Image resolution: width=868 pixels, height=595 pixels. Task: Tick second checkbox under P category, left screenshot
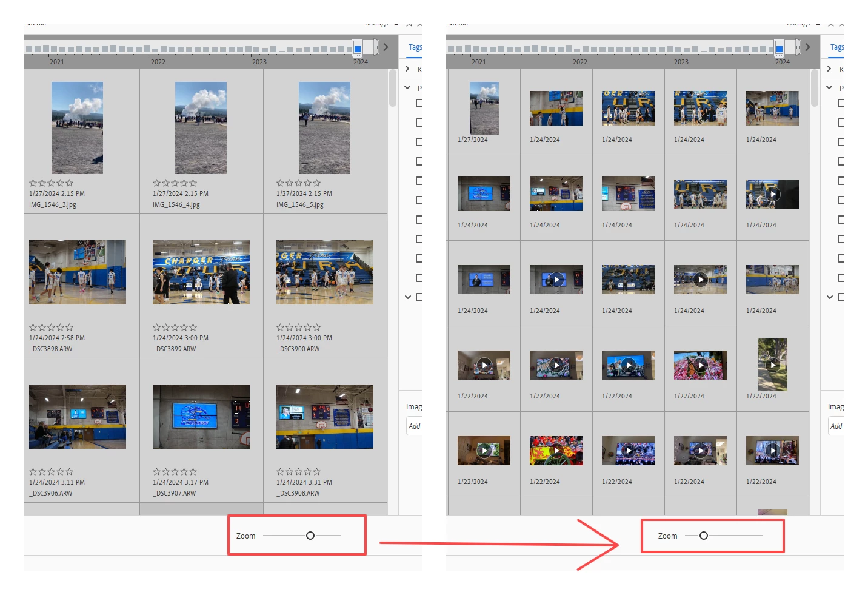click(419, 123)
